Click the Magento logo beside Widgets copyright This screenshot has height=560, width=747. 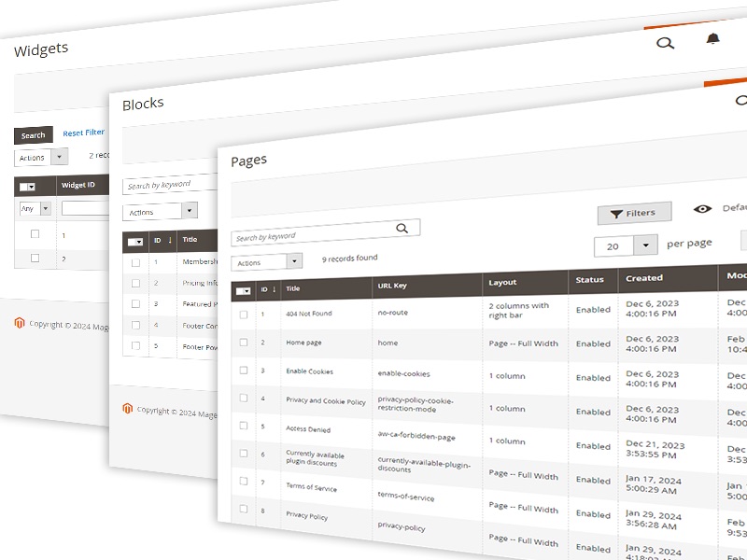[19, 324]
